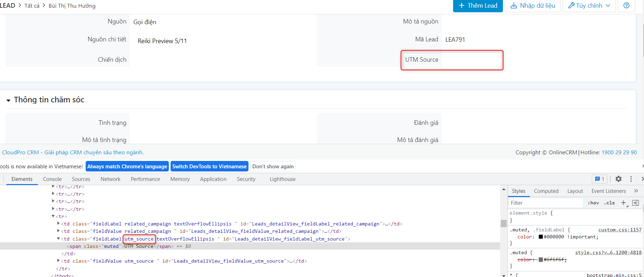644x277 pixels.
Task: Show more Styles pane tabs chevron
Action: tap(636, 191)
